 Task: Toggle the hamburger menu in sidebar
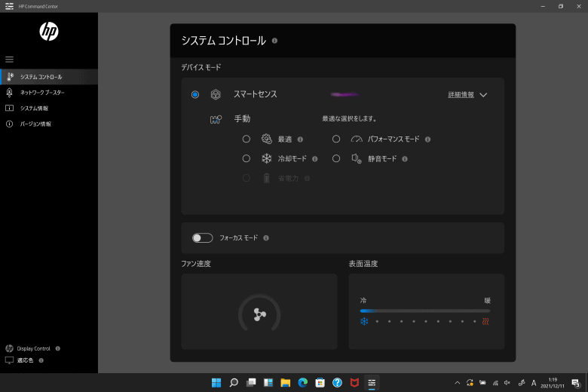click(9, 60)
